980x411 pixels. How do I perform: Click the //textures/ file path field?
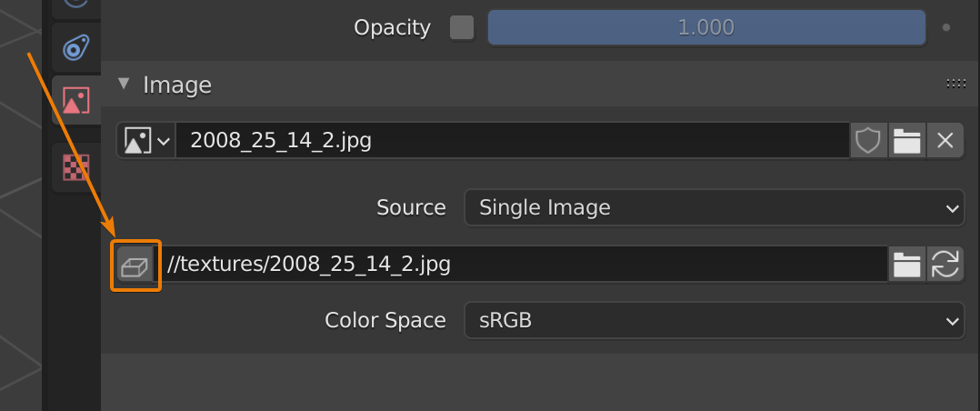(523, 265)
